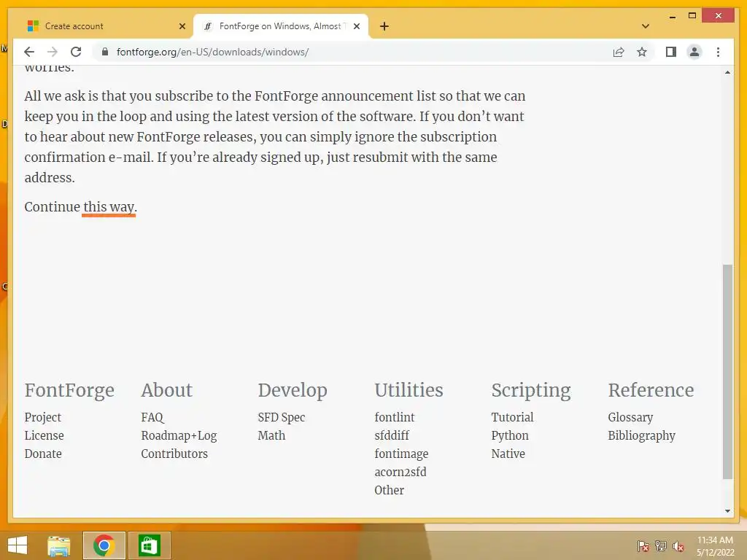Open Chrome three-dot menu
Screen dimensions: 747x560
[718, 52]
